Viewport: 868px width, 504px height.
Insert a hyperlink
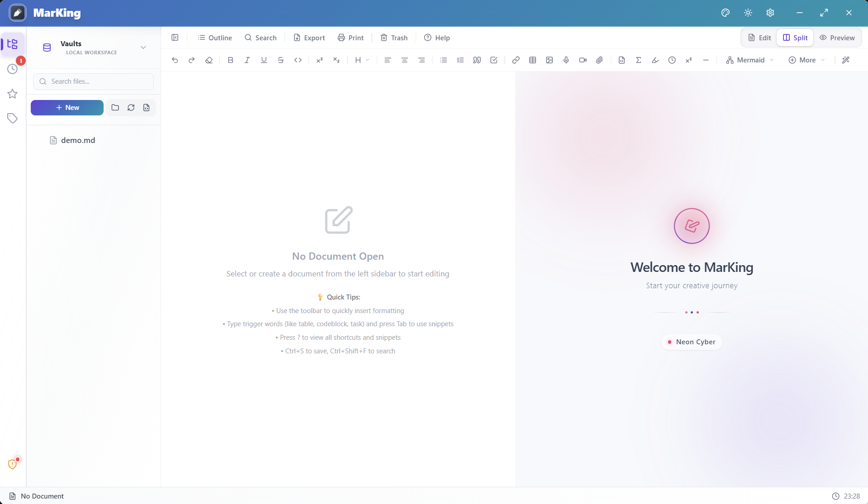point(516,60)
